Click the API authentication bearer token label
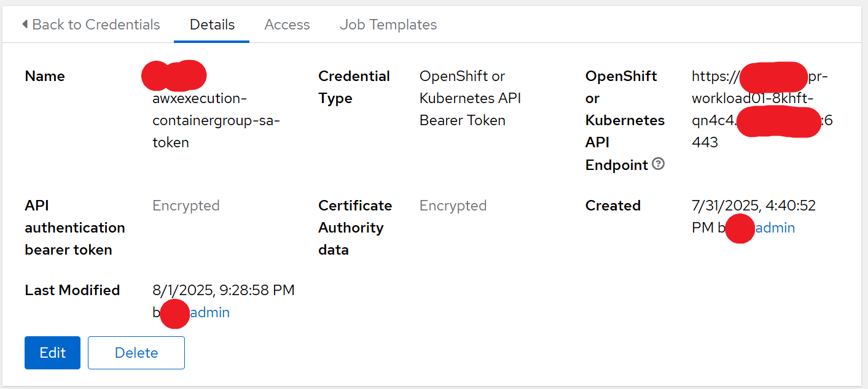The height and width of the screenshot is (389, 868). (x=74, y=228)
